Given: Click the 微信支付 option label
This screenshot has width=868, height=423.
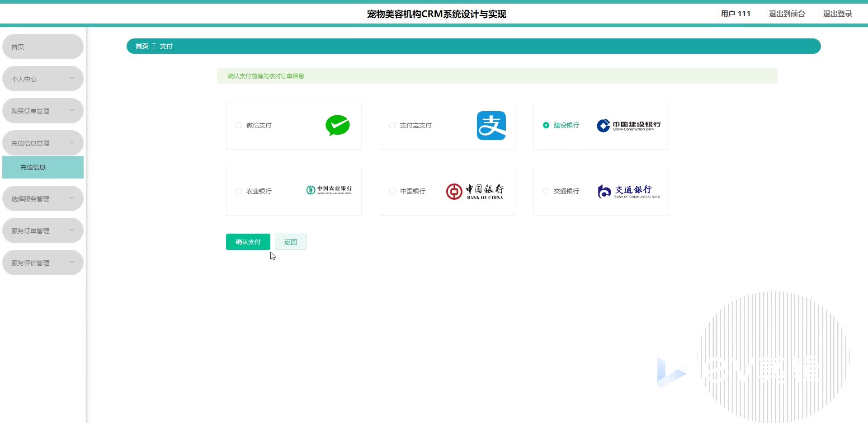Looking at the screenshot, I should point(259,125).
